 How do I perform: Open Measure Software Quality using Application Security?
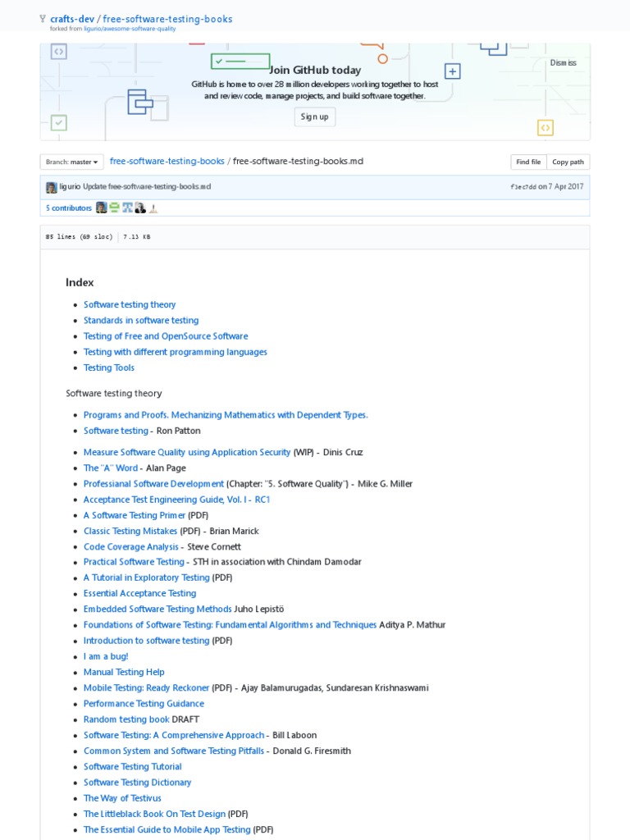tap(187, 452)
